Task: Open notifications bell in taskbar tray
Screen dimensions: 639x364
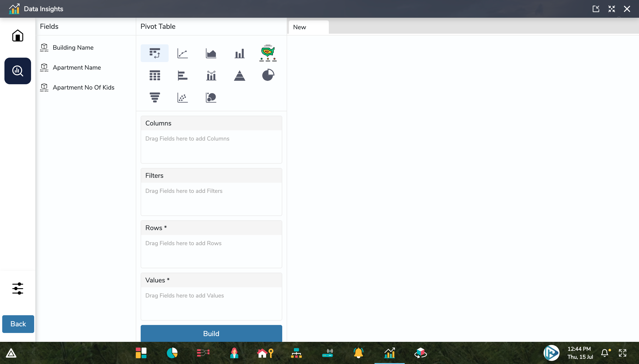Action: [x=605, y=353]
